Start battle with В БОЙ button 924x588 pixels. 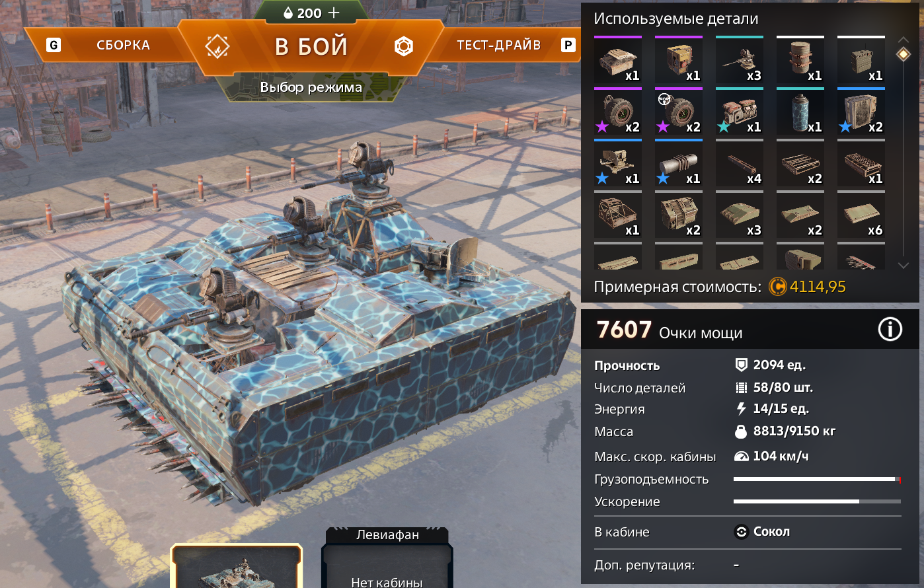pyautogui.click(x=311, y=46)
